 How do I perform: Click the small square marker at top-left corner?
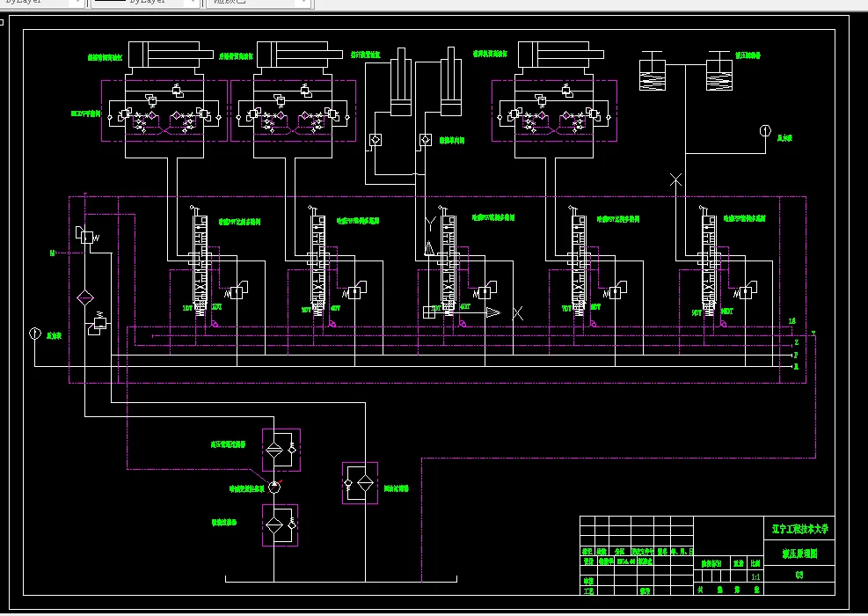1,22
